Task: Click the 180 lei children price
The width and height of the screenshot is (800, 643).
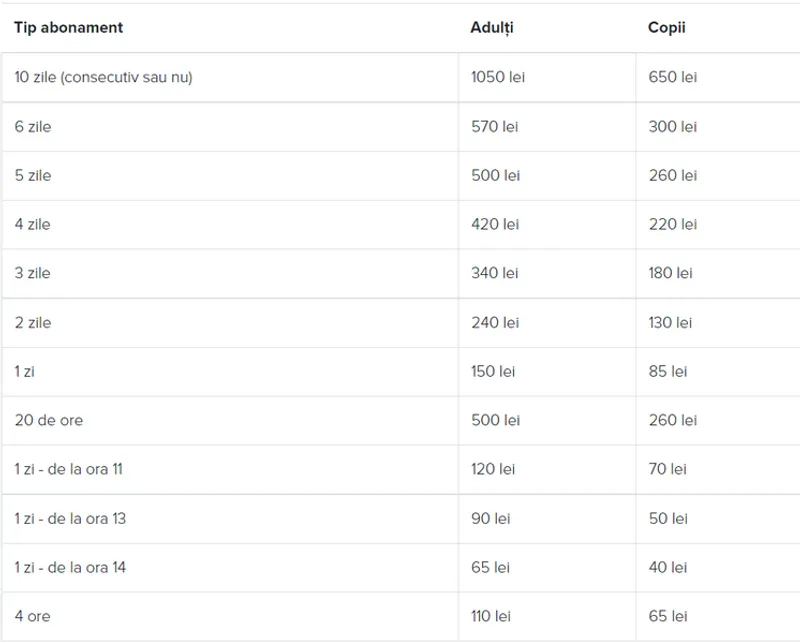Action: pyautogui.click(x=670, y=273)
